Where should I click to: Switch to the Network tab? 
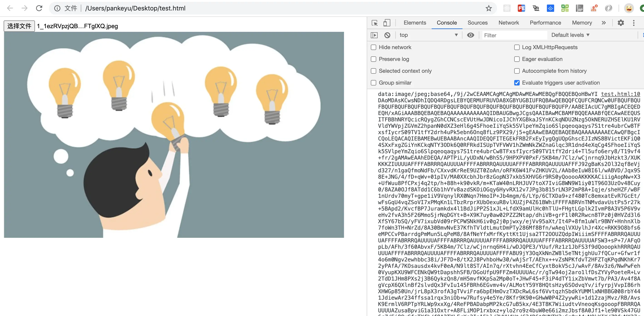point(509,23)
